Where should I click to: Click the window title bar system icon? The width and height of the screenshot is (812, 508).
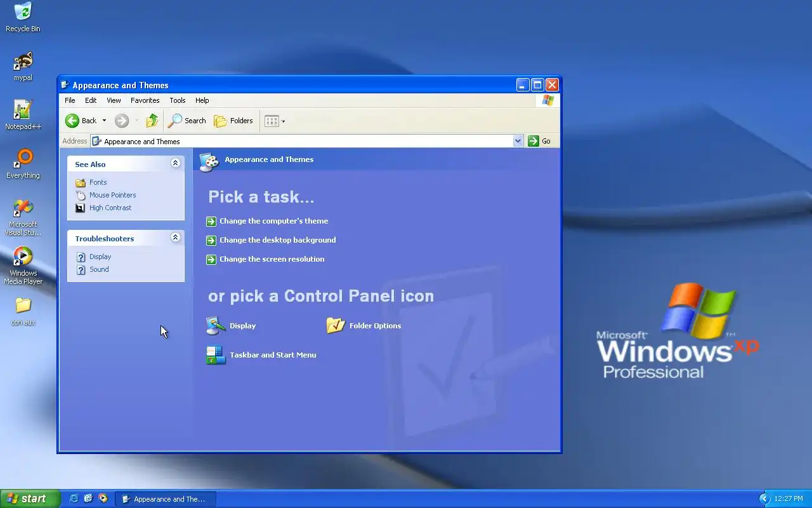65,84
